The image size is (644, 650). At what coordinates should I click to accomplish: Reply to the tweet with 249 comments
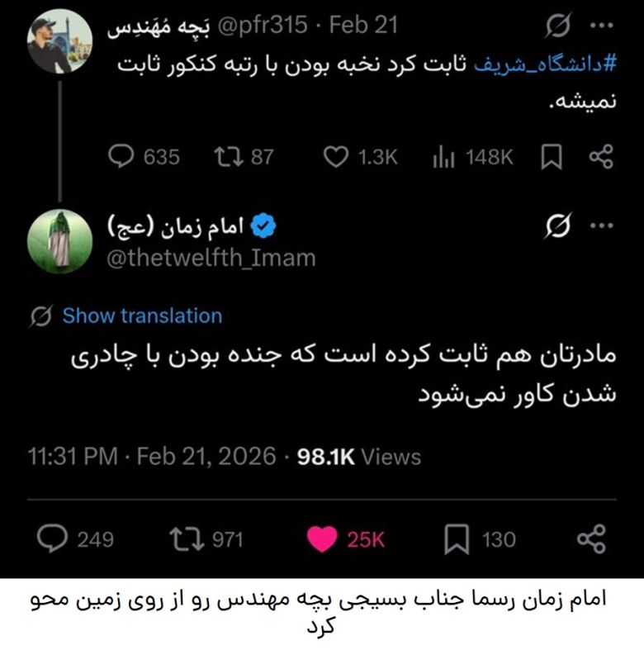coord(54,539)
